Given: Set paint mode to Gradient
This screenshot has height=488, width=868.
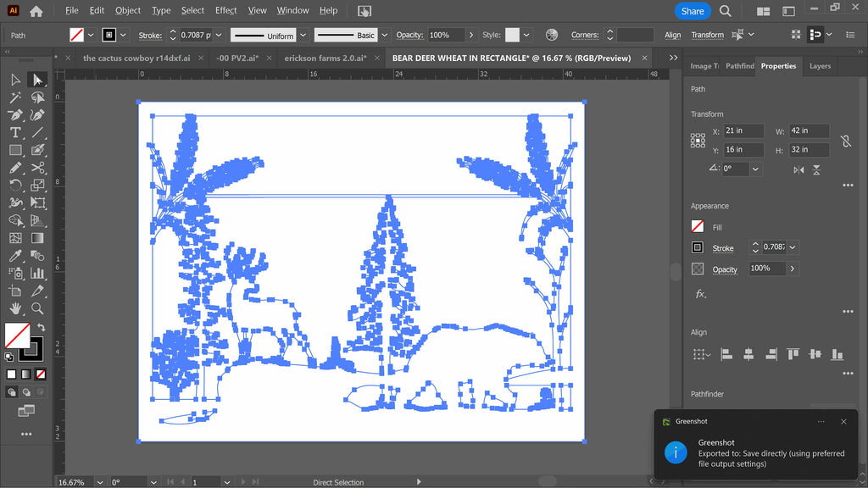Looking at the screenshot, I should 26,374.
